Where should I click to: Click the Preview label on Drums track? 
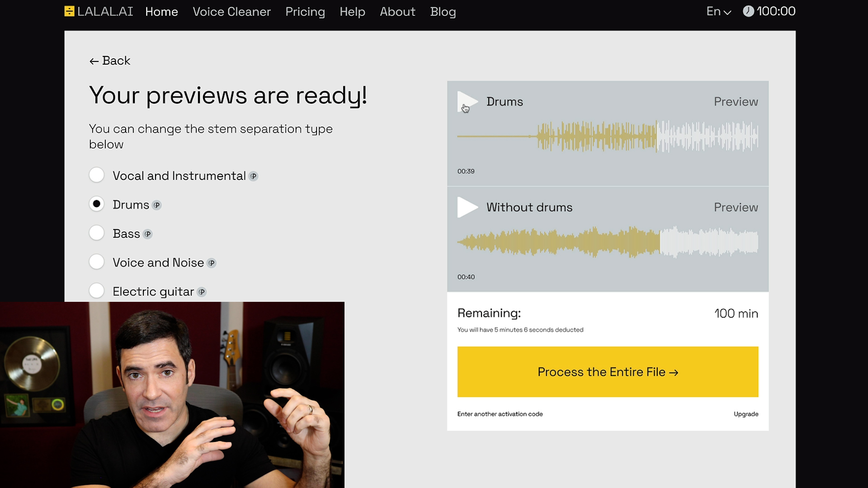pyautogui.click(x=736, y=102)
